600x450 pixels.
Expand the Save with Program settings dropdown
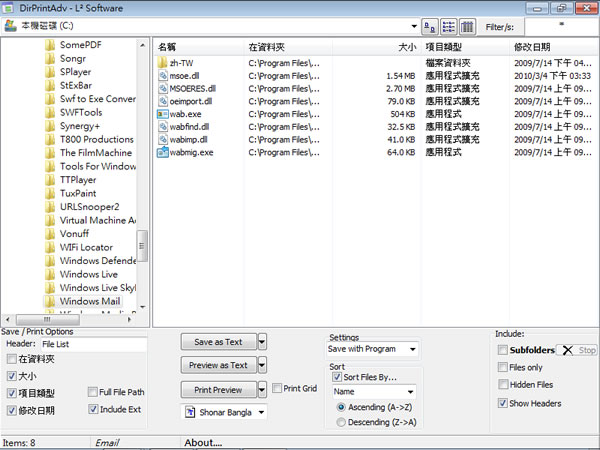(x=412, y=350)
